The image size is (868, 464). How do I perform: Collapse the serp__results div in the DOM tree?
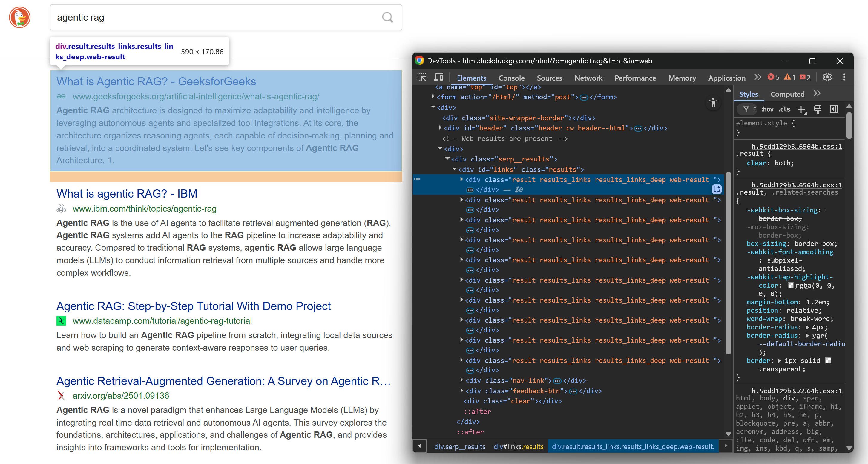pos(448,159)
